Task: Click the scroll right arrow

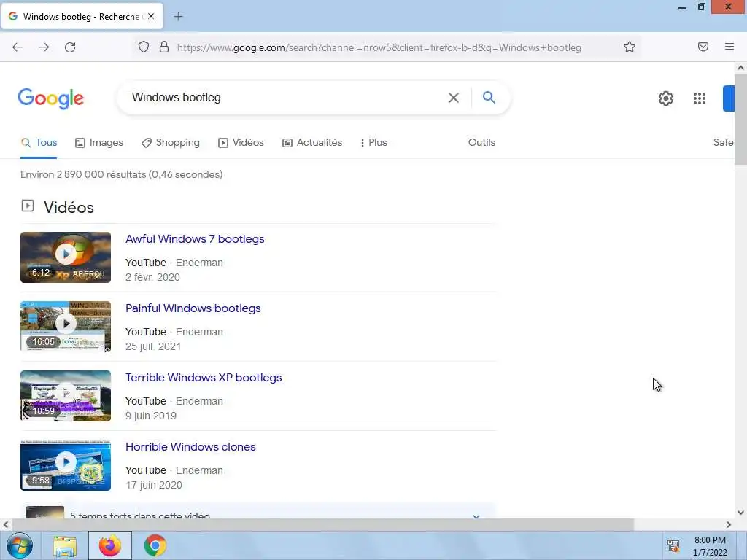Action: (729, 525)
